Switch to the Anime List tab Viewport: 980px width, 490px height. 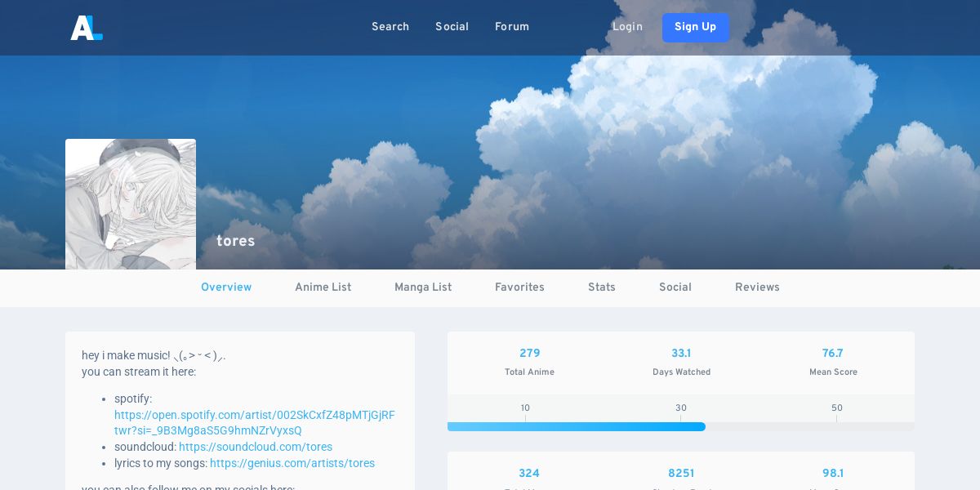pos(323,287)
